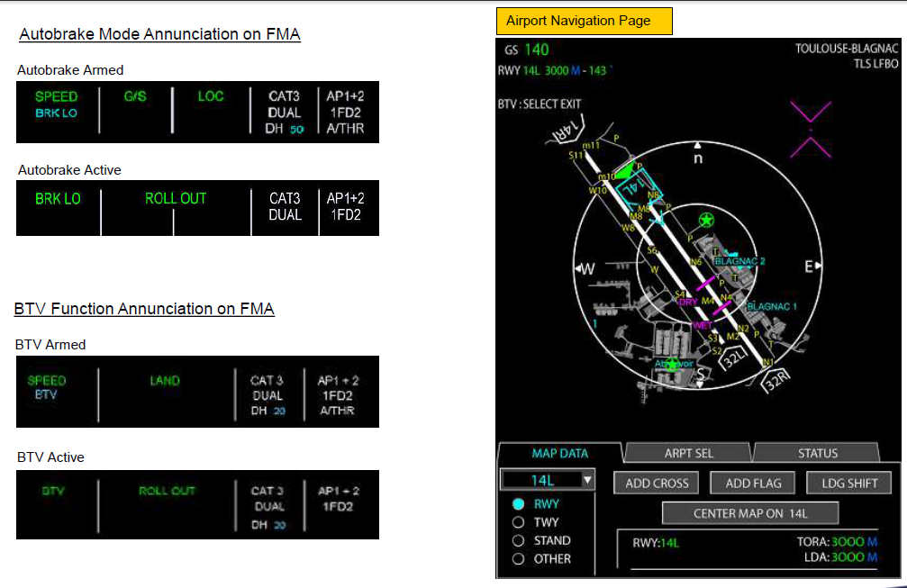The image size is (907, 588).
Task: Click the S6 taxiway label
Action: 652,250
